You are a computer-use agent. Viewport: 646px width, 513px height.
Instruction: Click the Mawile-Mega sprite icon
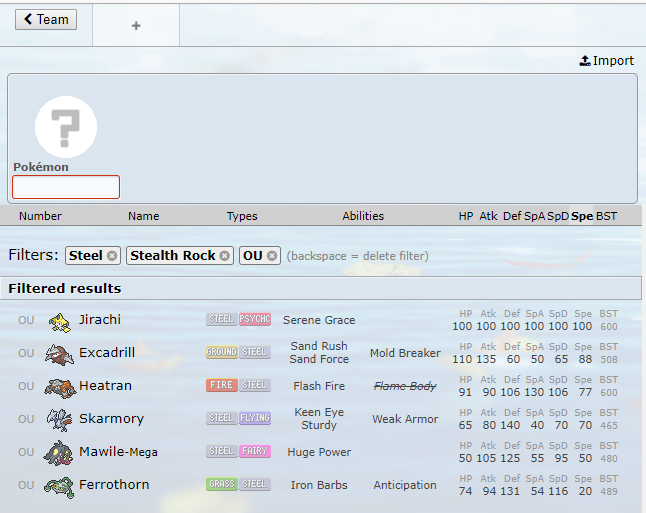pyautogui.click(x=58, y=453)
